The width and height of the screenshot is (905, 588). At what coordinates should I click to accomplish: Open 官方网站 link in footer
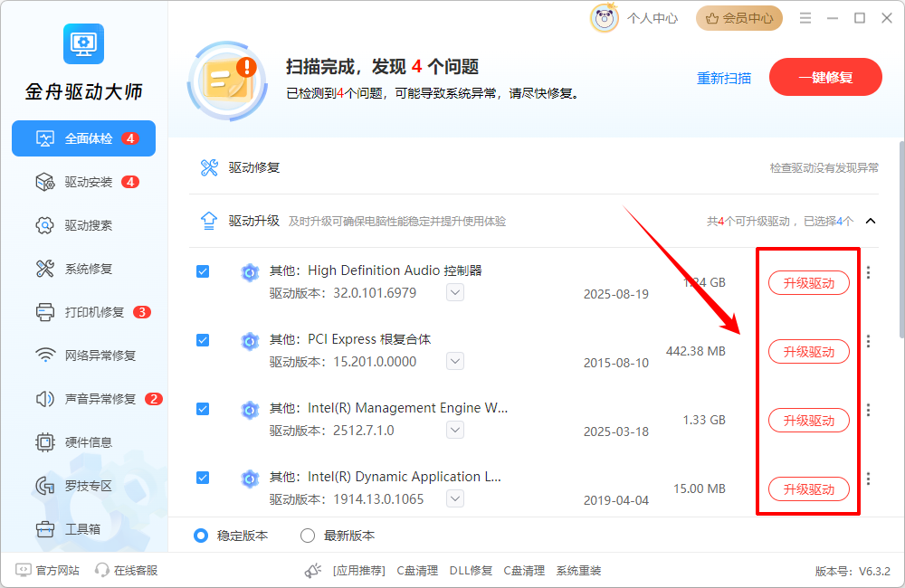coord(47,570)
